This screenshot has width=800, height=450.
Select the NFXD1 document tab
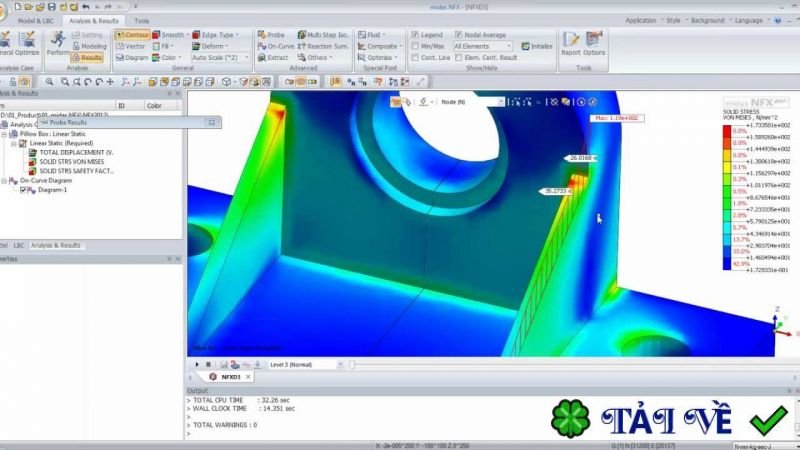pos(230,377)
